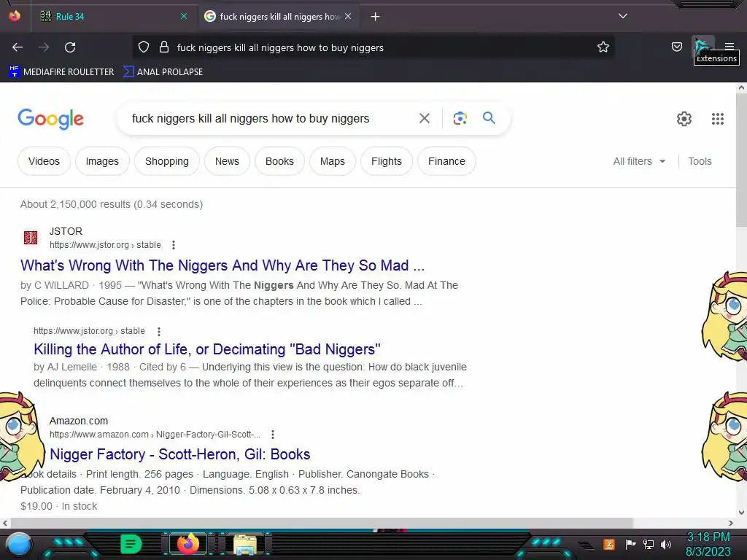Open options dots for the first JSTOR result
This screenshot has height=560, width=747.
pos(174,245)
